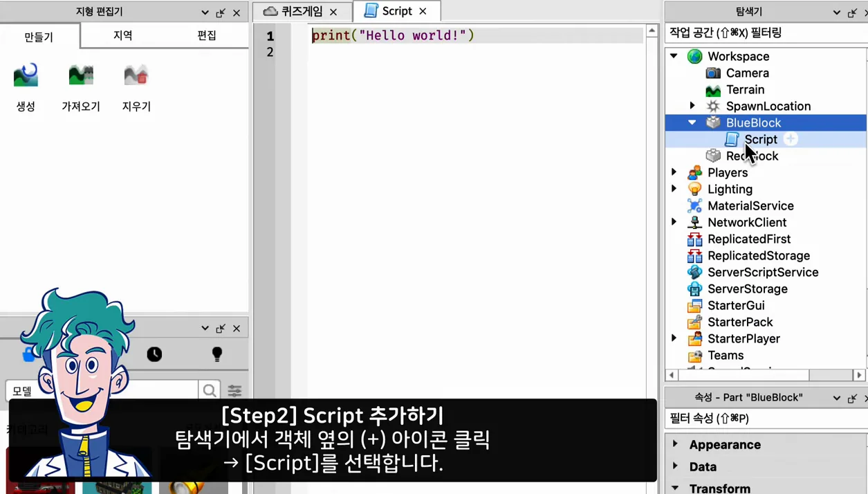Viewport: 868px width, 494px height.
Task: Close the Script editor tab
Action: coord(423,11)
